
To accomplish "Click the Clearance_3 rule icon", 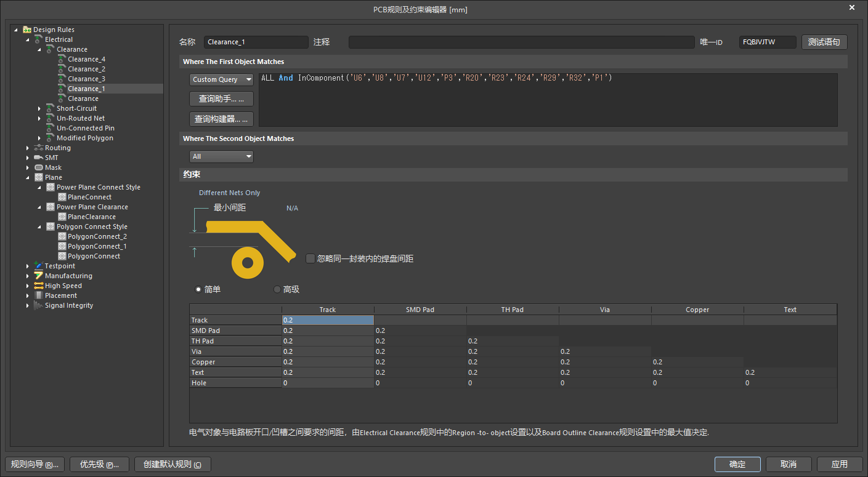I will pyautogui.click(x=62, y=79).
